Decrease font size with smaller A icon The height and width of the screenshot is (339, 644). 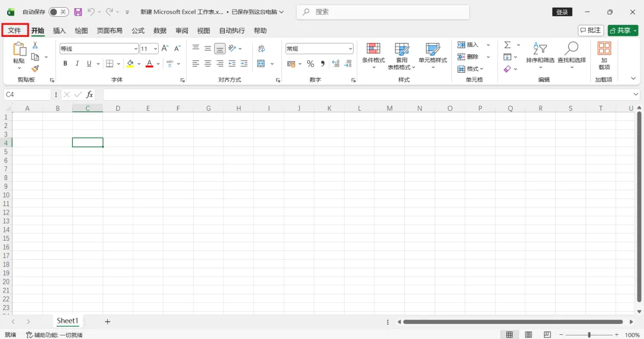178,48
